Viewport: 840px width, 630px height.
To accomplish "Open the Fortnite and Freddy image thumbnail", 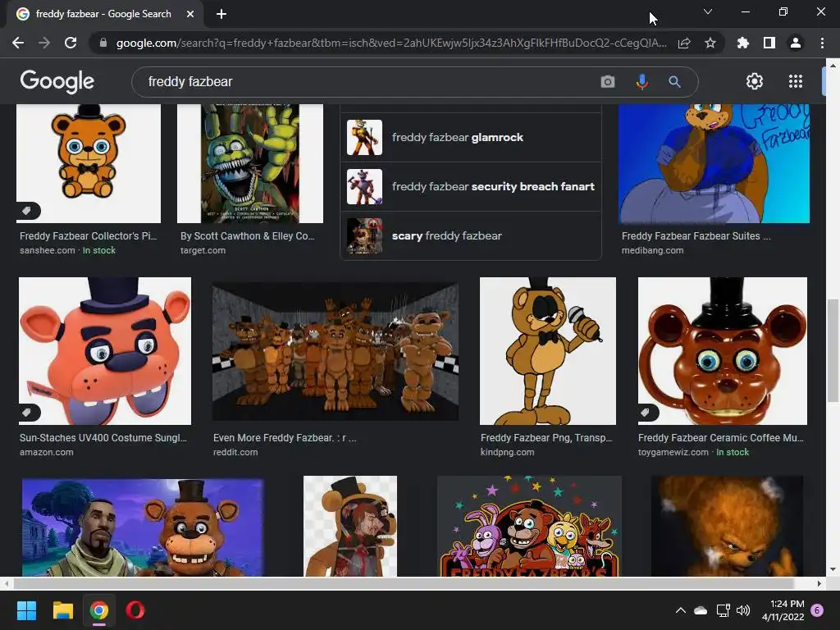I will [143, 527].
